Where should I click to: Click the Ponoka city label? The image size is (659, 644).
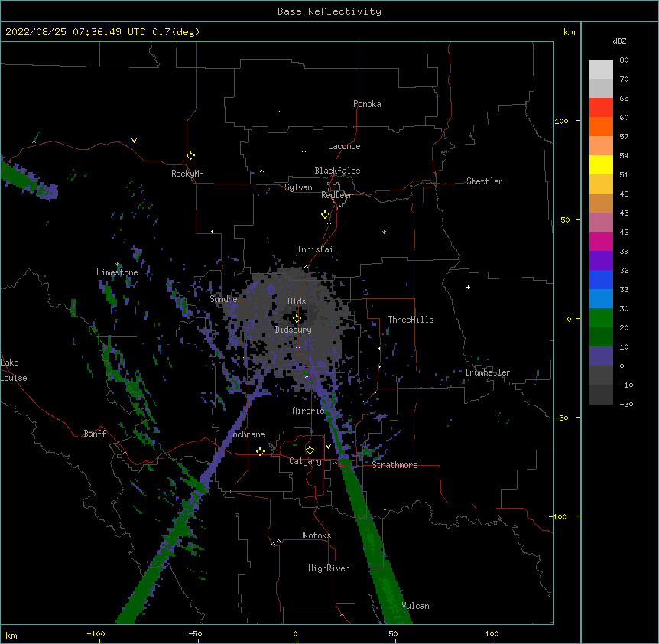tap(367, 104)
